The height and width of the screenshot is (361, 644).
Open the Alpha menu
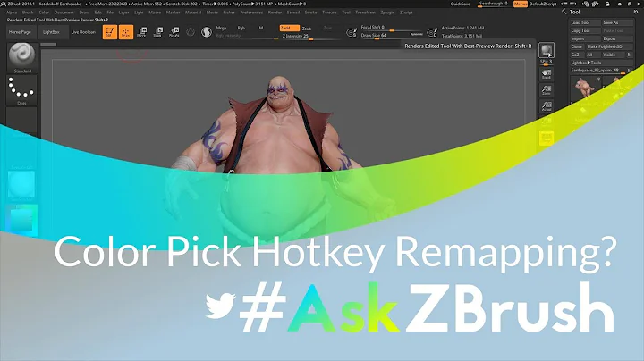(x=12, y=13)
